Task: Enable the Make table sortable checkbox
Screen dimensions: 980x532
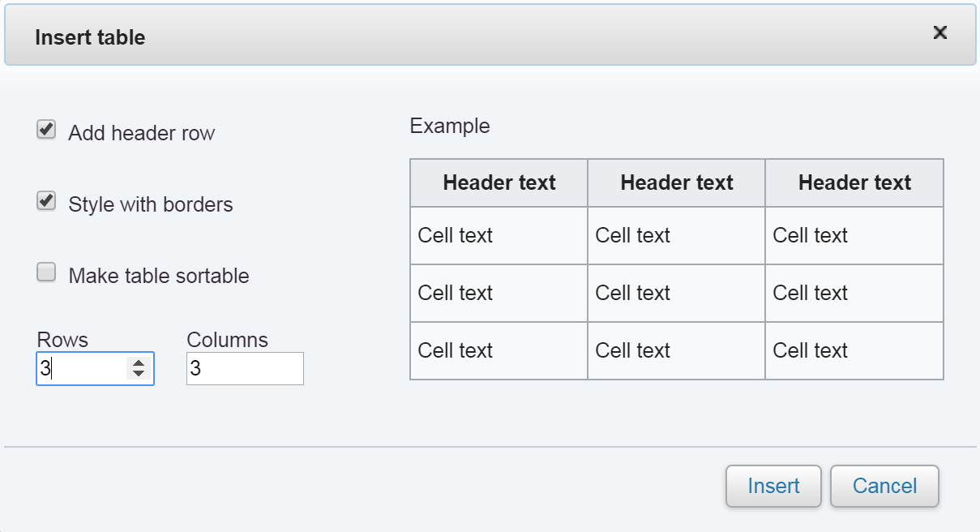Action: pos(47,272)
